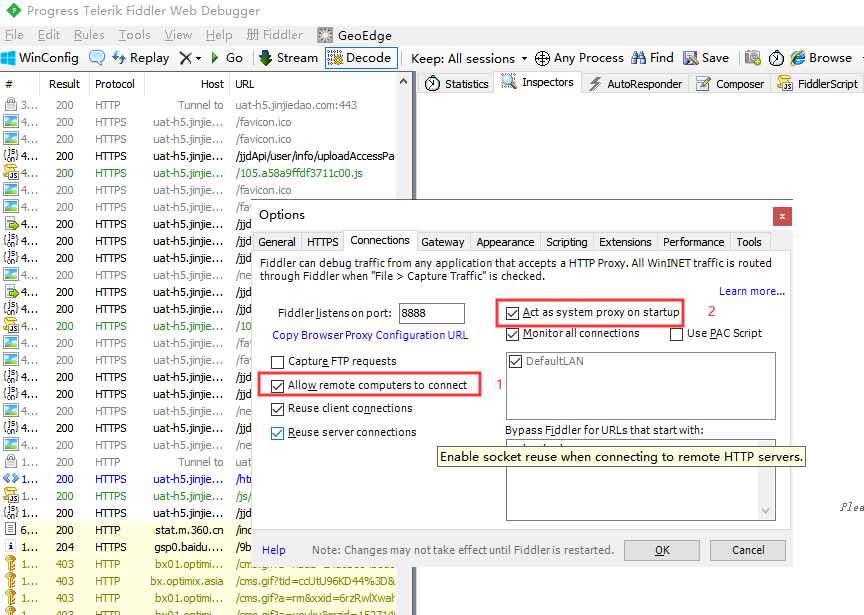Image resolution: width=864 pixels, height=615 pixels.
Task: Toggle Reuse server connections
Action: (278, 433)
